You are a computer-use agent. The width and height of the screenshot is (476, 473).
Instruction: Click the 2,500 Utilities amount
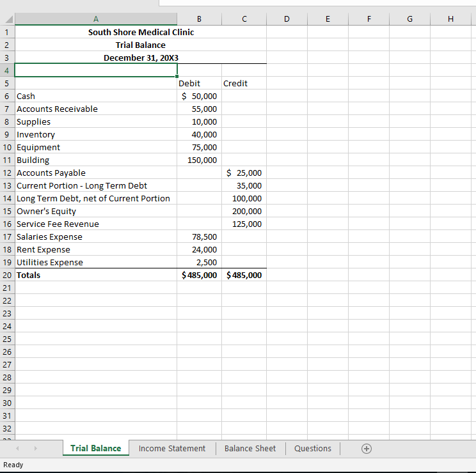click(x=199, y=262)
